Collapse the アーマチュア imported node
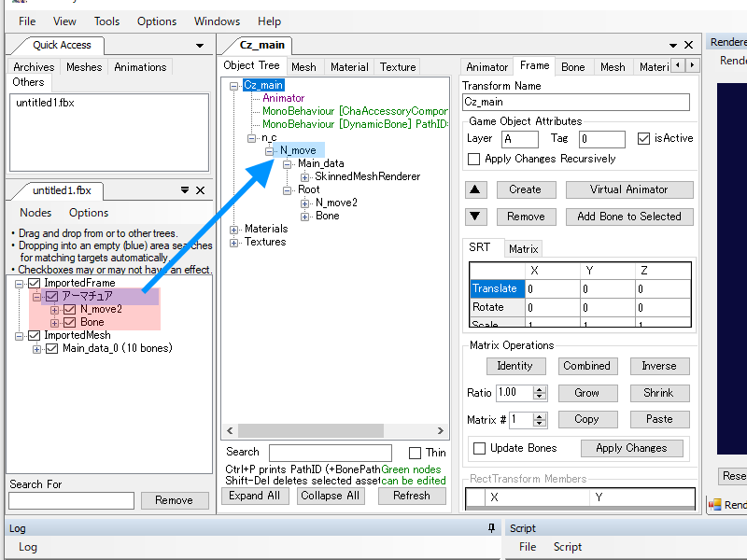Viewport: 747px width, 560px height. (x=36, y=297)
